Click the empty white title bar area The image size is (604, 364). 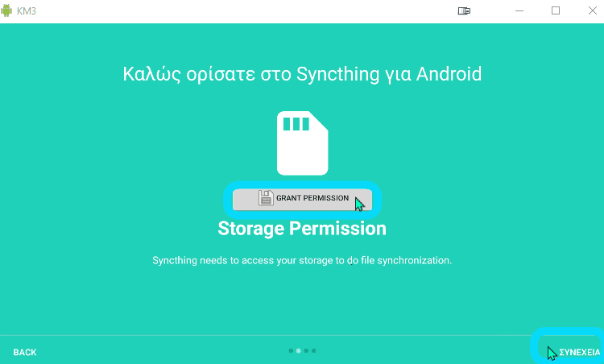(x=246, y=10)
